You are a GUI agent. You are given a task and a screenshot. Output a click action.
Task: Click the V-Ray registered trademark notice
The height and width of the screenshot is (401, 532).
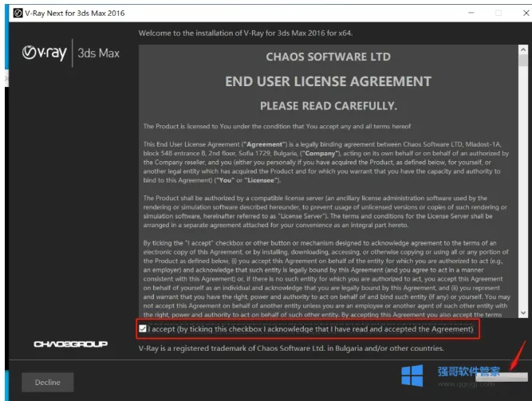[291, 348]
